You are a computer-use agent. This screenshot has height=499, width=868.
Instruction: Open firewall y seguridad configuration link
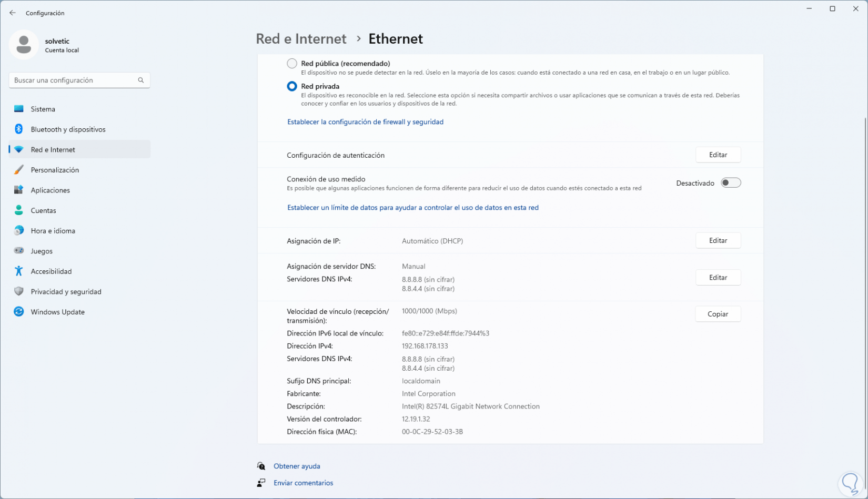point(365,122)
